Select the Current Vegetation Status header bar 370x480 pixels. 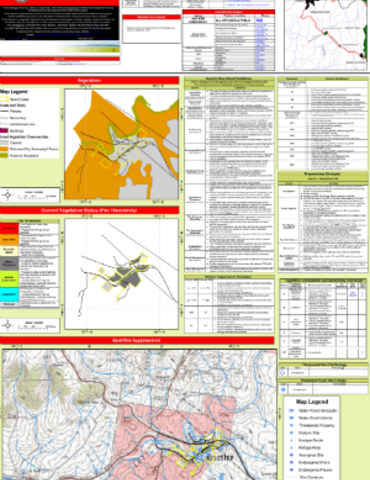(x=89, y=210)
